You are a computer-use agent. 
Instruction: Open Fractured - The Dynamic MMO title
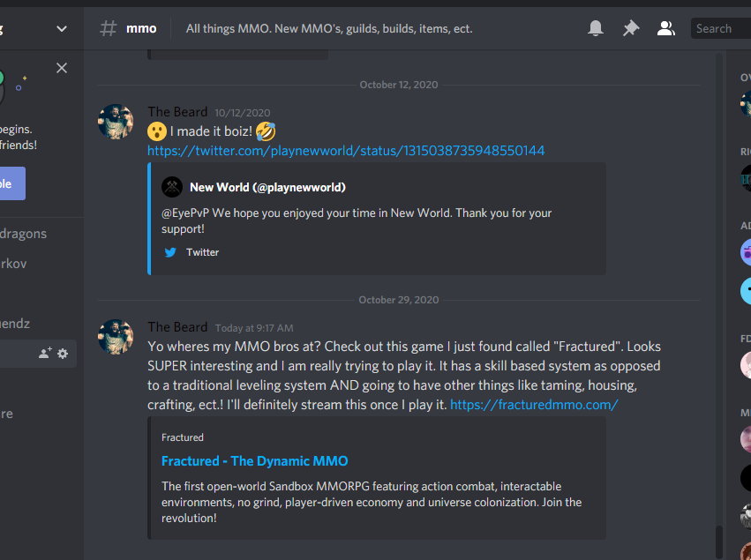pos(255,461)
